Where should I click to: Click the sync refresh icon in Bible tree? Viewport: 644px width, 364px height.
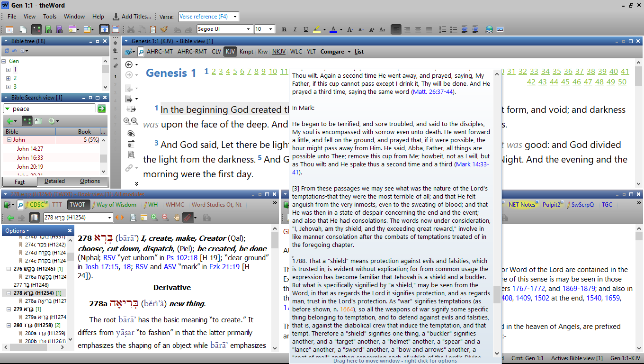point(7,51)
